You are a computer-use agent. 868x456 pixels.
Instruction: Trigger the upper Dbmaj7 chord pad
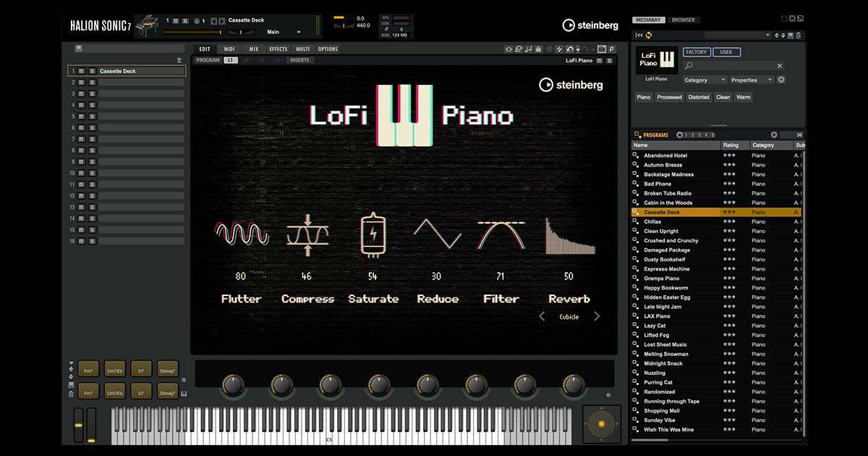tap(168, 369)
